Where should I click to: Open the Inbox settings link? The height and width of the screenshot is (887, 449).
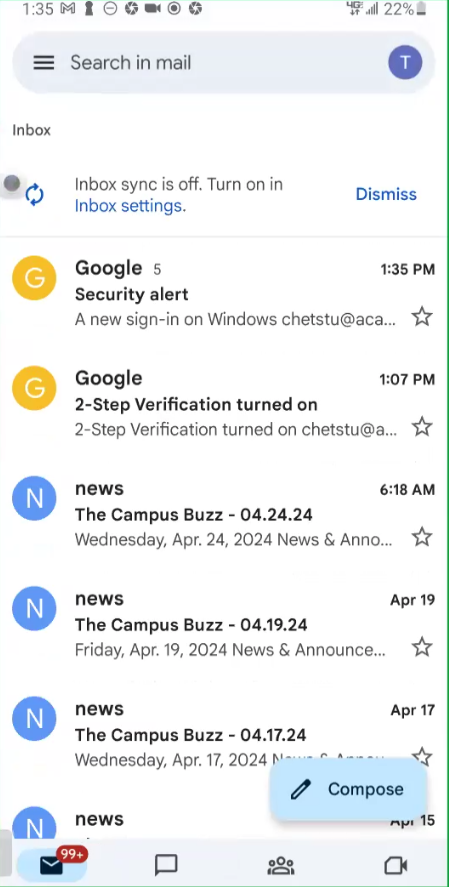(x=128, y=206)
